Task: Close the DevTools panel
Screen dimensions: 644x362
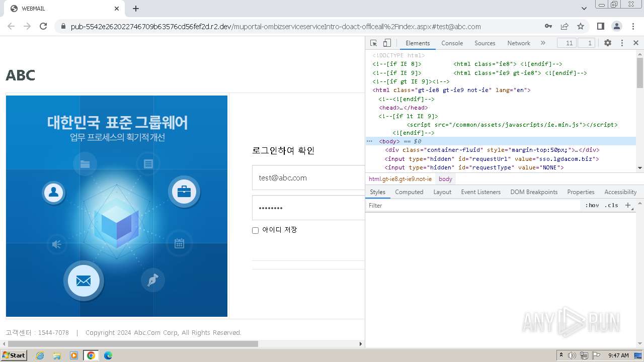Action: coord(636,43)
